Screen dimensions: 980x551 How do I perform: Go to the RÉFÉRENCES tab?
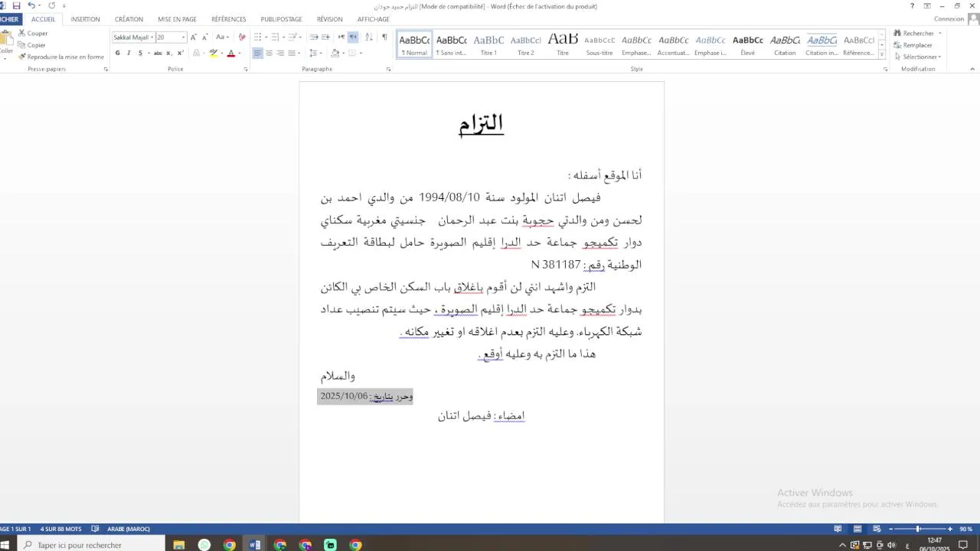click(x=229, y=19)
